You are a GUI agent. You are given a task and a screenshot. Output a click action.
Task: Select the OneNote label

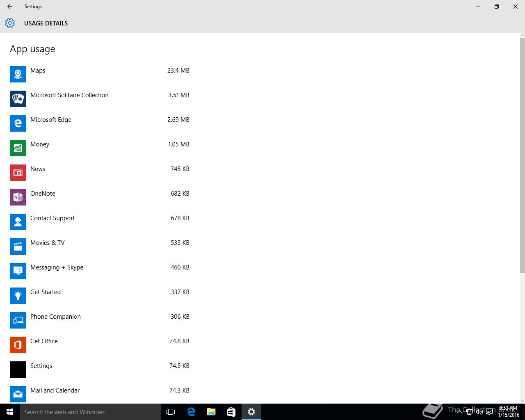pyautogui.click(x=43, y=194)
